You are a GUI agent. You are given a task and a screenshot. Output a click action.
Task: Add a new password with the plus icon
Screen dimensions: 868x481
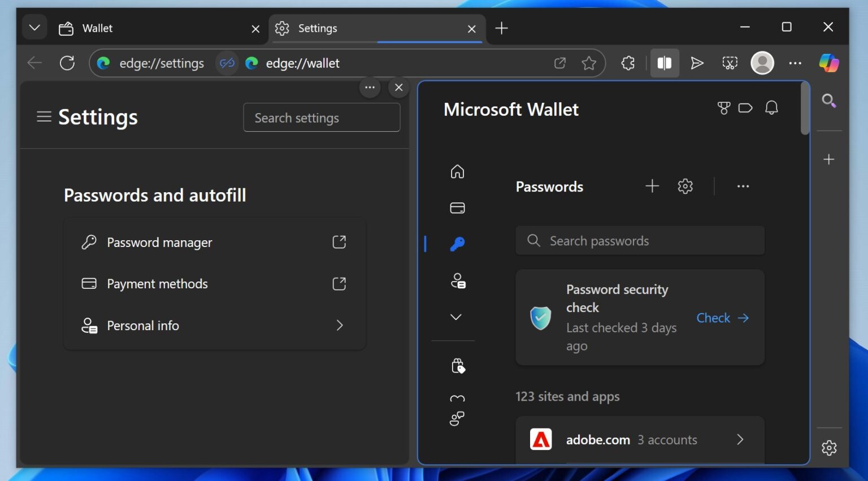point(652,185)
